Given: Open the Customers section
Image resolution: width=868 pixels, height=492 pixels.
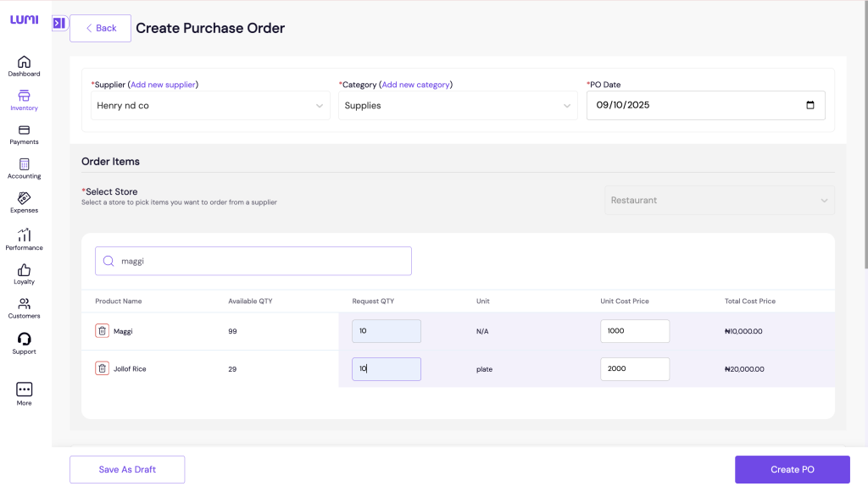Looking at the screenshot, I should 24,307.
